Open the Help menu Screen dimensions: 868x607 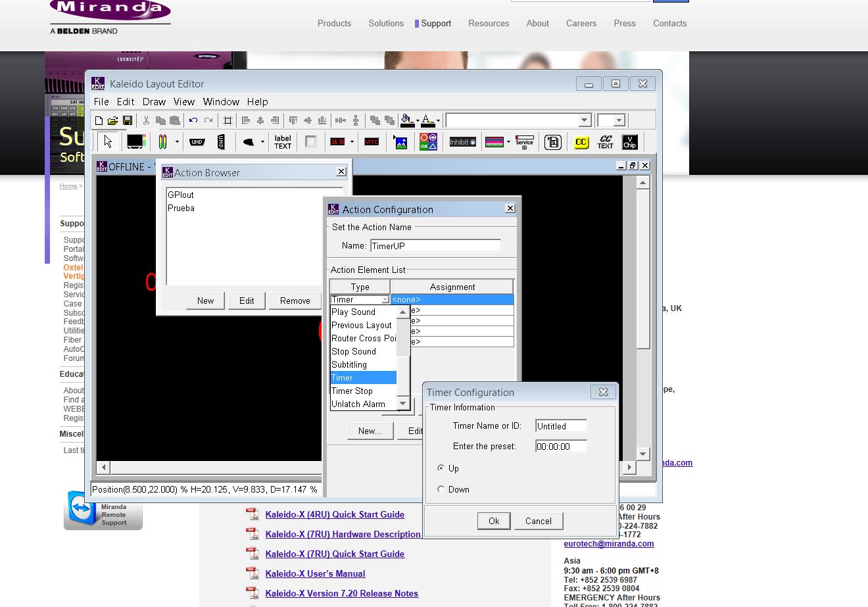coord(258,102)
